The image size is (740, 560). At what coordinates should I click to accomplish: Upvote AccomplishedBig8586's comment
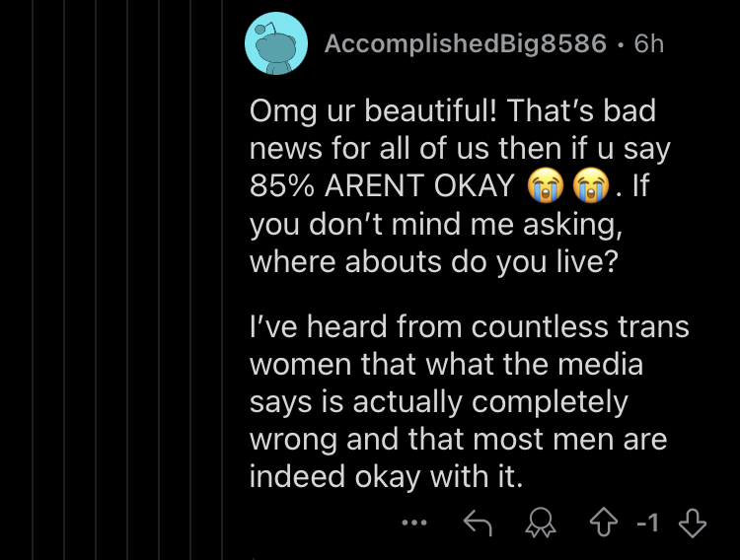point(604,523)
